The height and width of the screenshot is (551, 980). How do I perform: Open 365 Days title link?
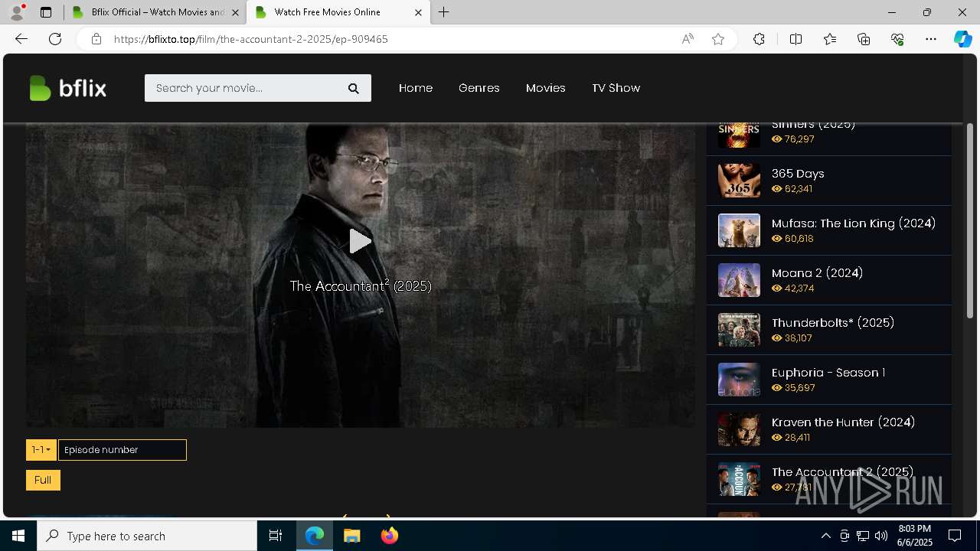[x=798, y=174]
